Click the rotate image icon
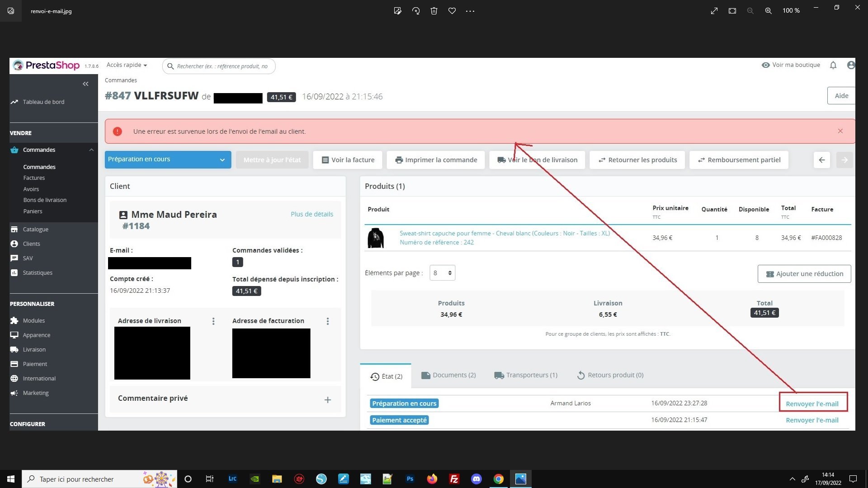The height and width of the screenshot is (488, 868). pos(416,11)
